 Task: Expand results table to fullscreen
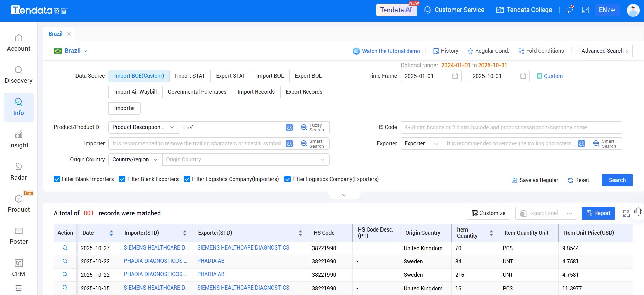coord(626,213)
